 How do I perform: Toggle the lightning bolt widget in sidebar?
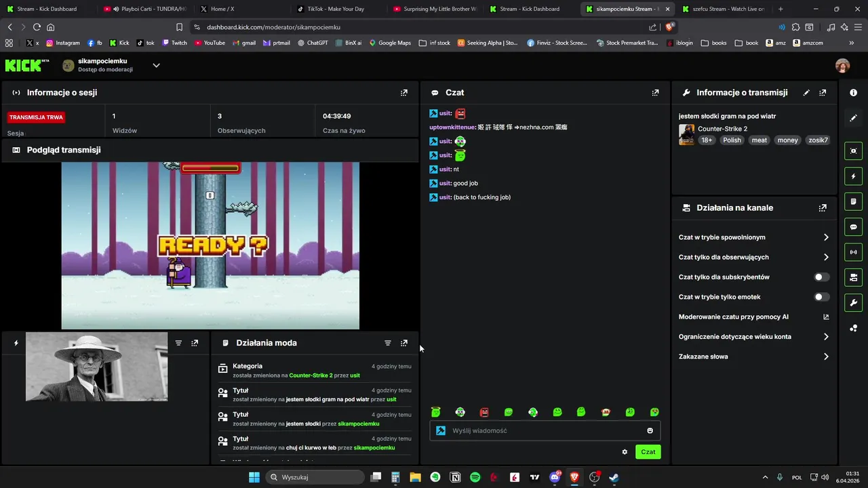point(853,176)
